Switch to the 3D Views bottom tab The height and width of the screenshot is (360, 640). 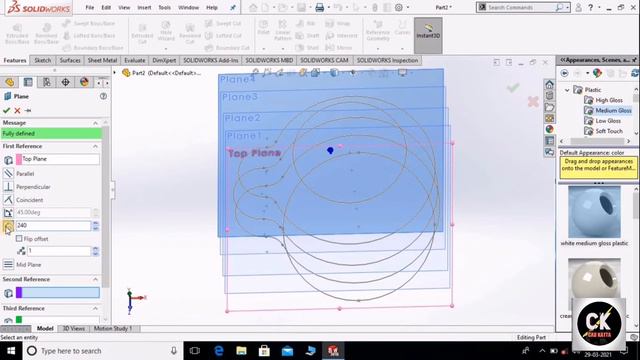(x=73, y=329)
